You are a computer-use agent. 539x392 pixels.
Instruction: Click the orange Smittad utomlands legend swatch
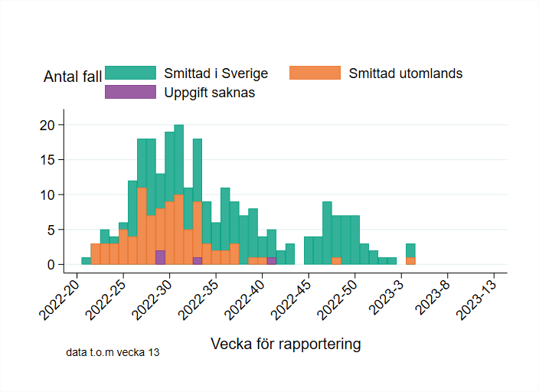coord(315,73)
